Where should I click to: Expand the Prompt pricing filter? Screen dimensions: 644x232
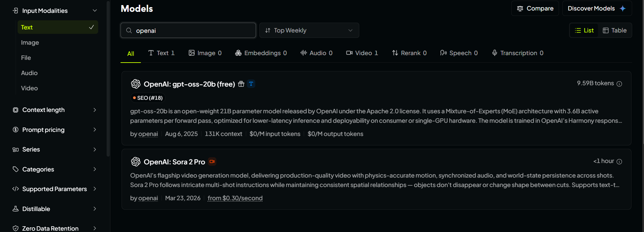[55, 130]
